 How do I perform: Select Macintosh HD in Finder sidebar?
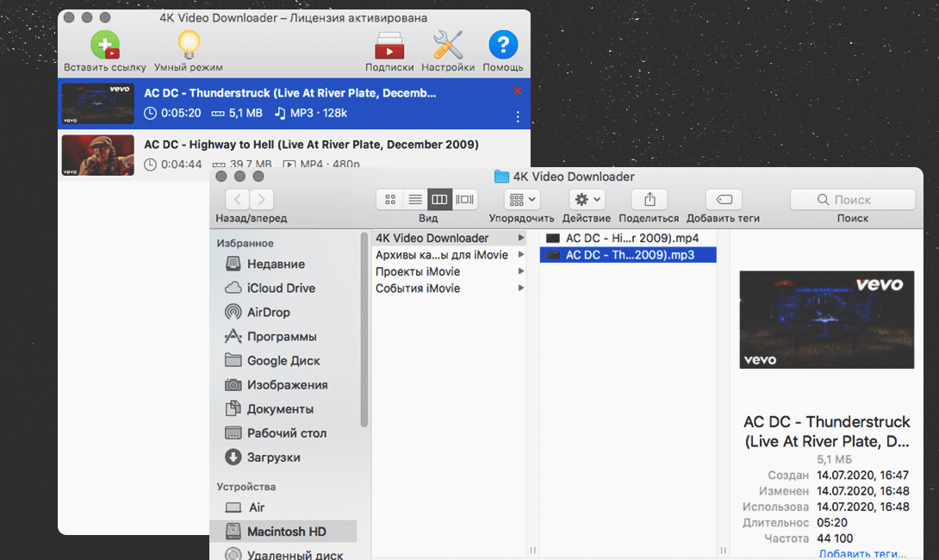(x=283, y=532)
